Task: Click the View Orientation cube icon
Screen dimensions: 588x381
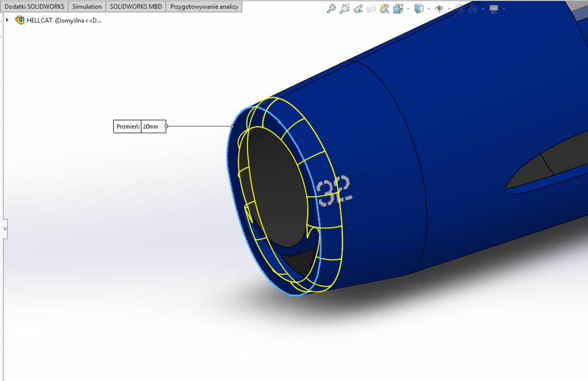Action: click(398, 9)
